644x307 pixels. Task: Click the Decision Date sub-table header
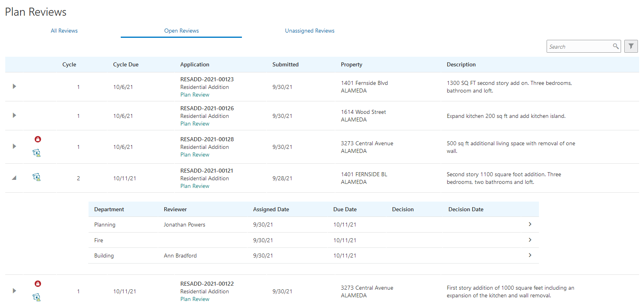[x=466, y=209]
